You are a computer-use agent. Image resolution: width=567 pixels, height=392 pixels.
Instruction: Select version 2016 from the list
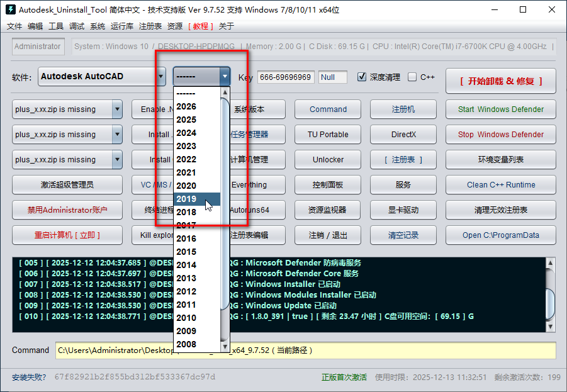click(x=197, y=238)
